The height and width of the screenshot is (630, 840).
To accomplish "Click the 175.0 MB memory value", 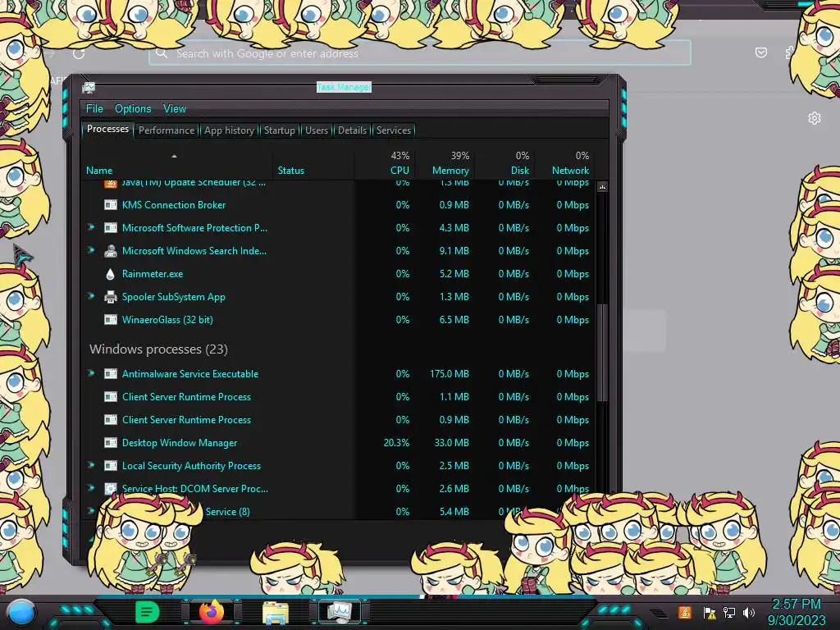I will (449, 374).
